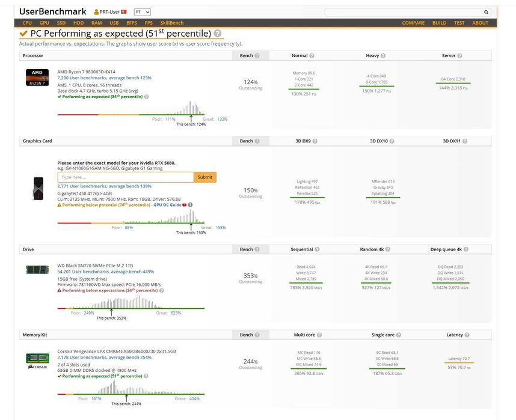This screenshot has height=420, width=516.
Task: Open the RAM menu item
Action: coord(96,23)
